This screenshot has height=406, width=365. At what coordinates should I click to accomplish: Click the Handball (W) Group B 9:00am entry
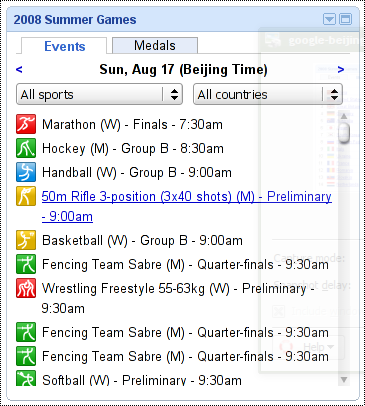point(137,173)
